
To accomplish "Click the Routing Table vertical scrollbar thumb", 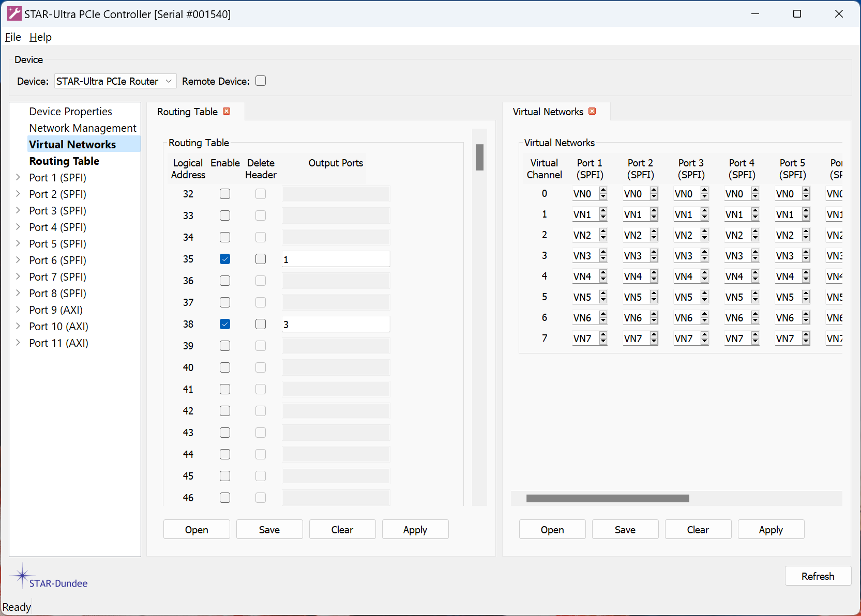I will coord(480,157).
